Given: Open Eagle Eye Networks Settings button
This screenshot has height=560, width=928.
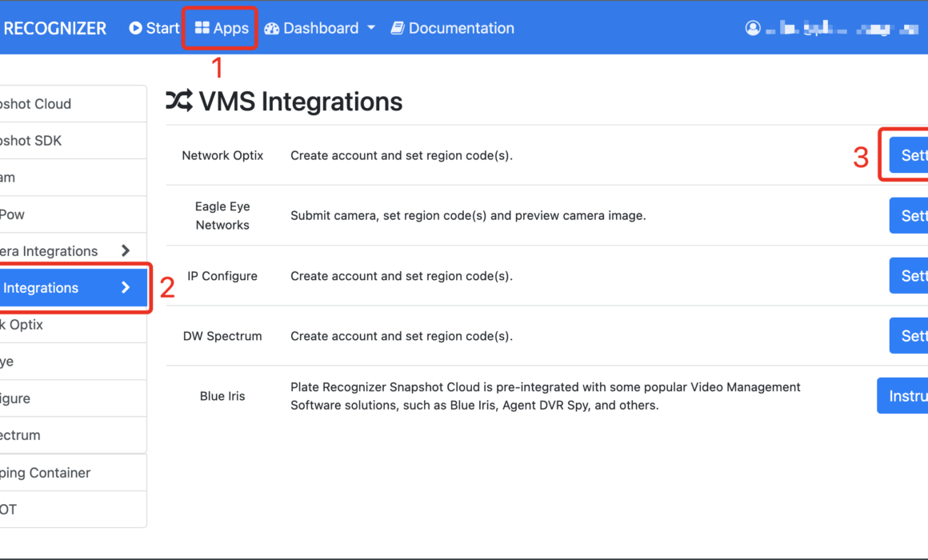Looking at the screenshot, I should 909,215.
